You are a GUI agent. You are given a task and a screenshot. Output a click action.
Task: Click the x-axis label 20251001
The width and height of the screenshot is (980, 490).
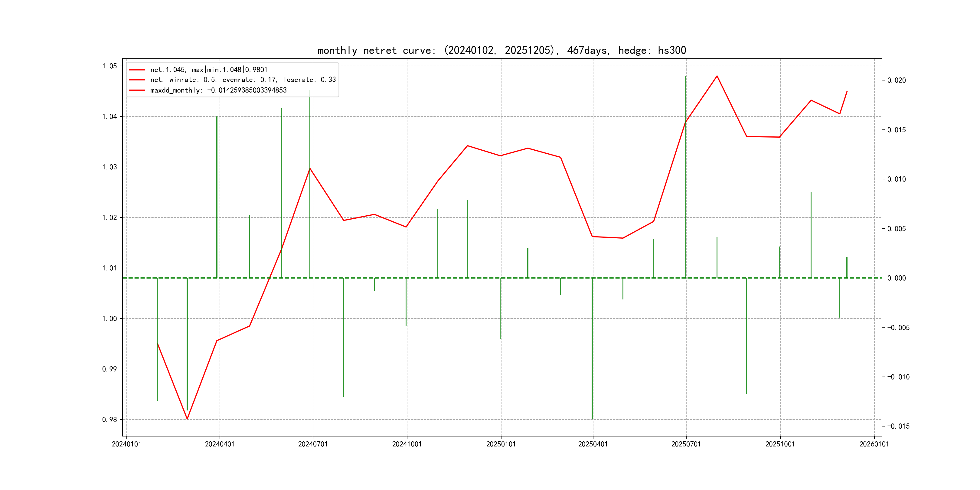point(780,444)
